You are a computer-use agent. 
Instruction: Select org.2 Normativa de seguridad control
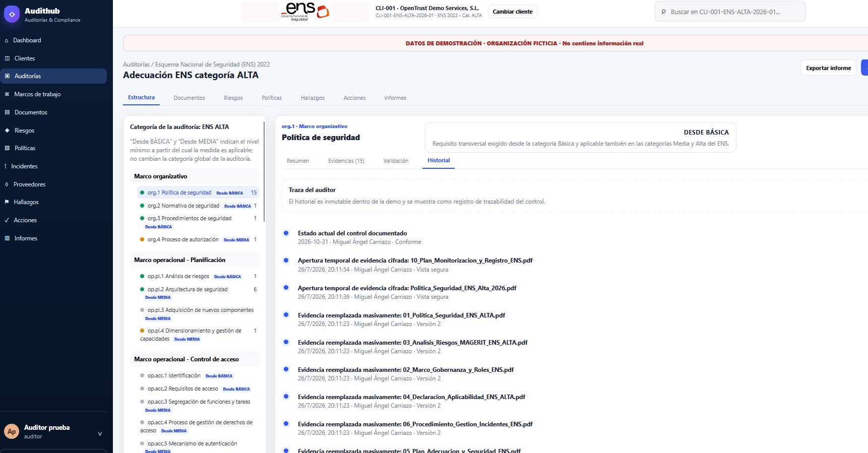198,206
